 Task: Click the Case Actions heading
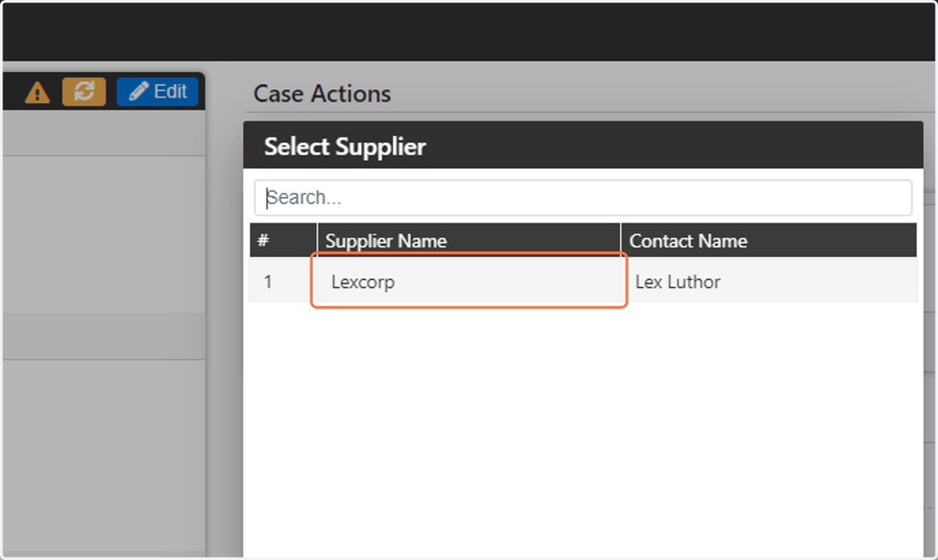click(x=322, y=94)
